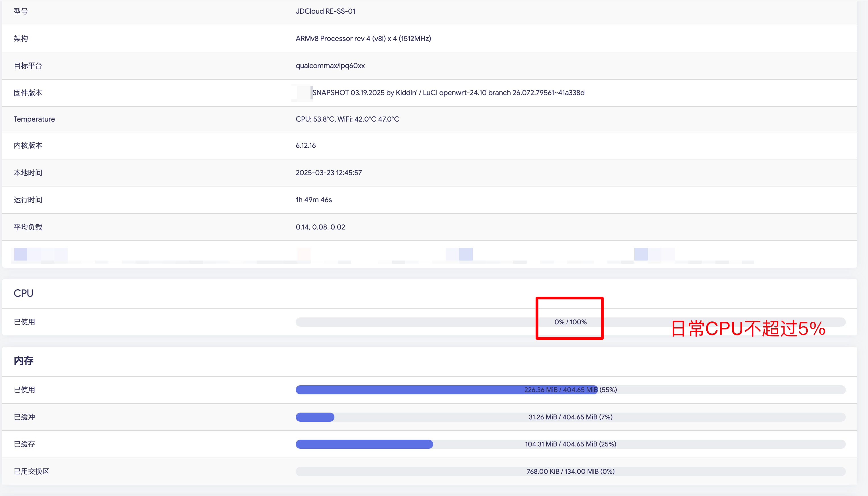Viewport: 868px width, 496px height.
Task: Click the 内存 section heading
Action: click(24, 361)
